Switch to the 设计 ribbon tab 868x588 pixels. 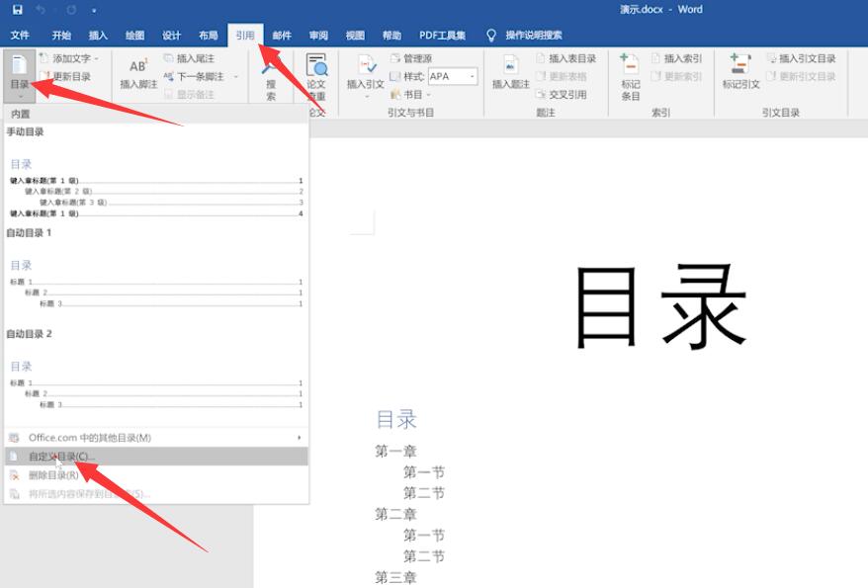pos(171,36)
